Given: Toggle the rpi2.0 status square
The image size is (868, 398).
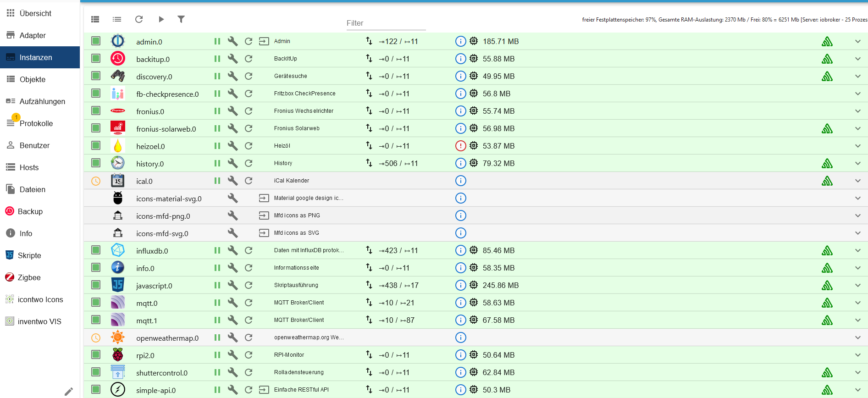Looking at the screenshot, I should click(x=96, y=354).
